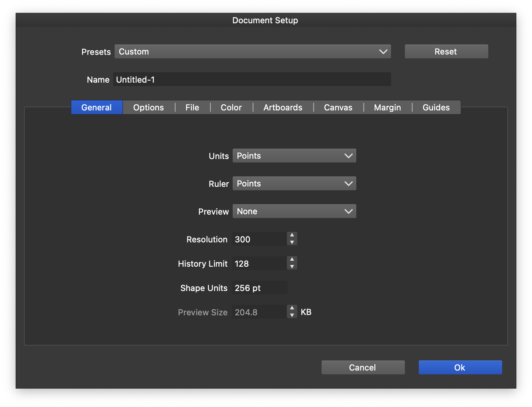The image size is (532, 407).
Task: Click the Name field containing Untitled-1
Action: click(x=252, y=80)
